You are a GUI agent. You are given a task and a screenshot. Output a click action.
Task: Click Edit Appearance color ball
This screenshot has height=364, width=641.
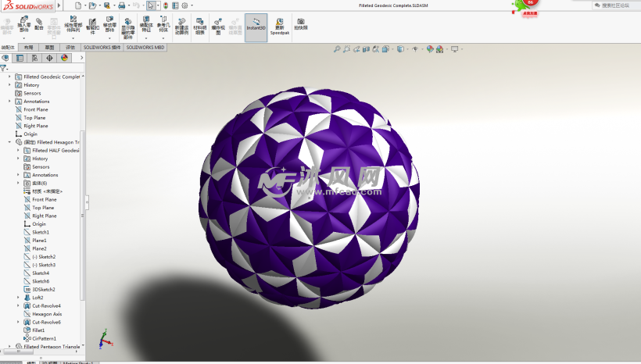click(430, 49)
